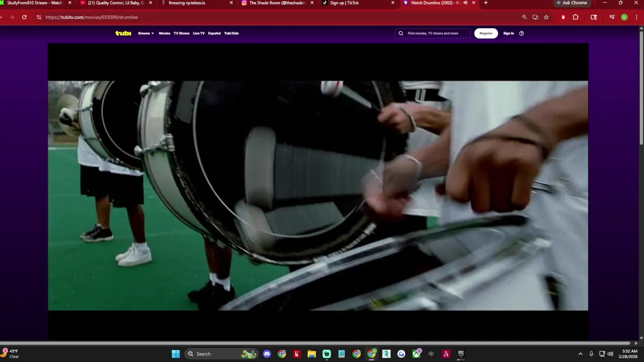Expand the Browse dropdown menu

pos(146,33)
